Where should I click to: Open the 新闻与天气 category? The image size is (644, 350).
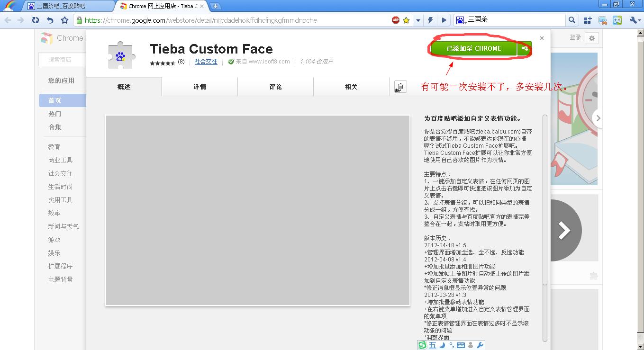tap(63, 226)
